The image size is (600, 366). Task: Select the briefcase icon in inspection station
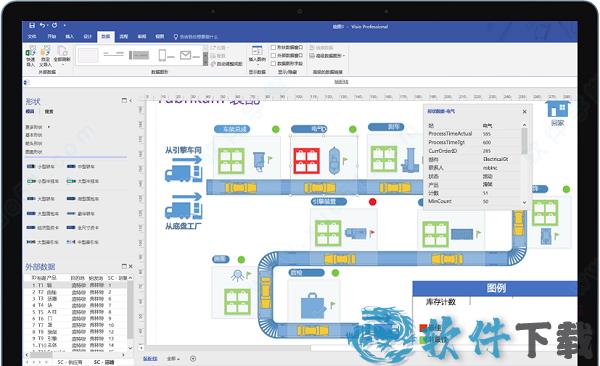tap(313, 306)
